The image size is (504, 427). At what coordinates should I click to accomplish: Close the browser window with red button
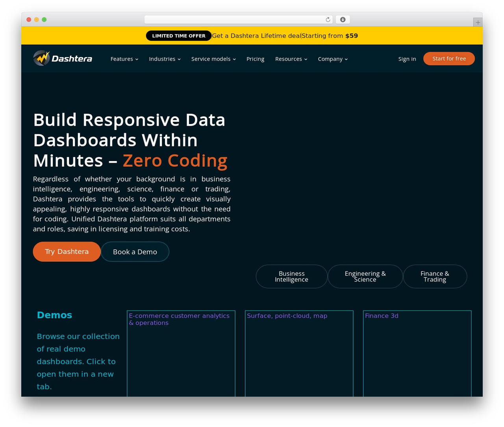pyautogui.click(x=29, y=20)
